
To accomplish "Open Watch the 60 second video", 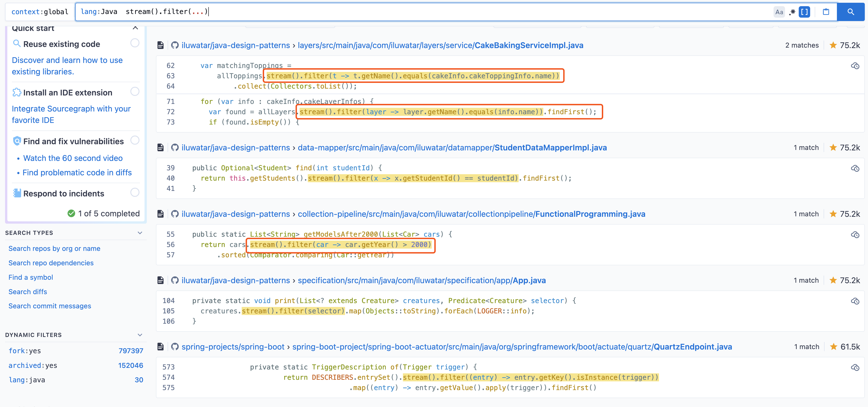I will (x=73, y=158).
